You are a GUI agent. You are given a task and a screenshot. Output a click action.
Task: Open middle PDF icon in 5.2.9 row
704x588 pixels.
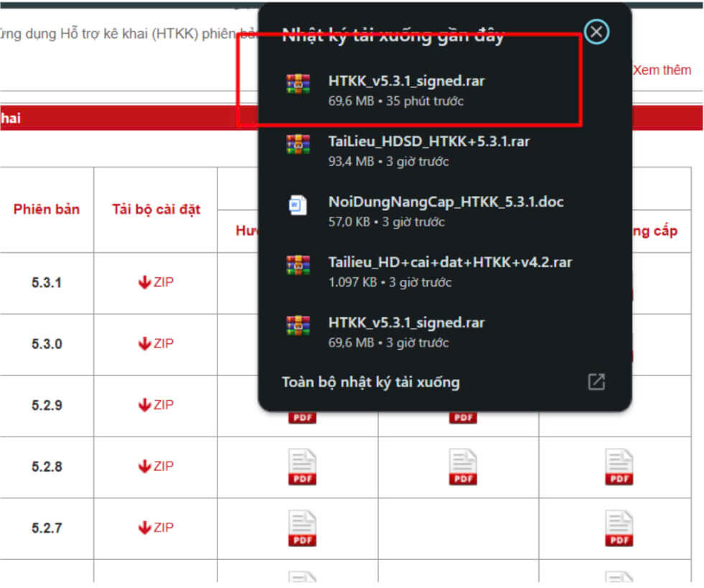[463, 418]
